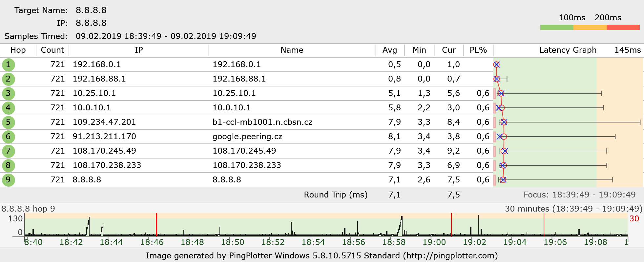644x262 pixels.
Task: Click the green hop 1 circle
Action: pos(8,65)
